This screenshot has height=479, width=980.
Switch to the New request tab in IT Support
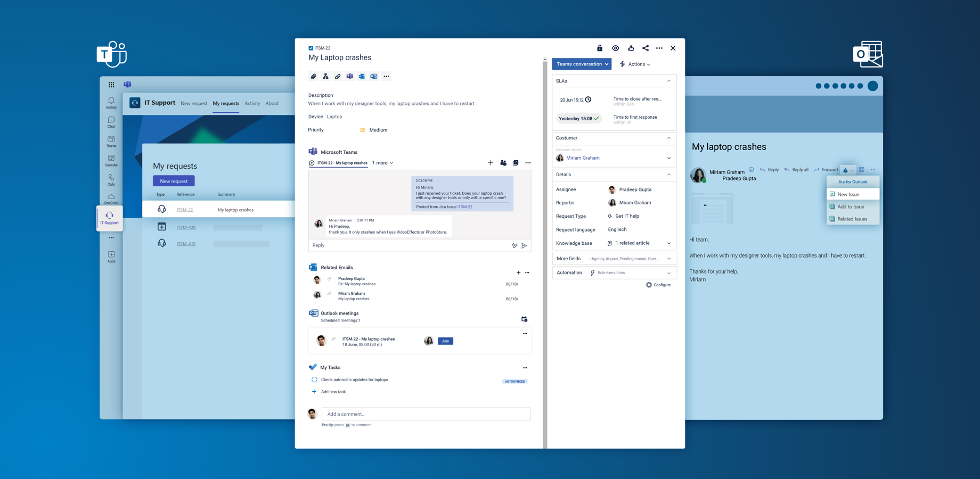pyautogui.click(x=194, y=103)
